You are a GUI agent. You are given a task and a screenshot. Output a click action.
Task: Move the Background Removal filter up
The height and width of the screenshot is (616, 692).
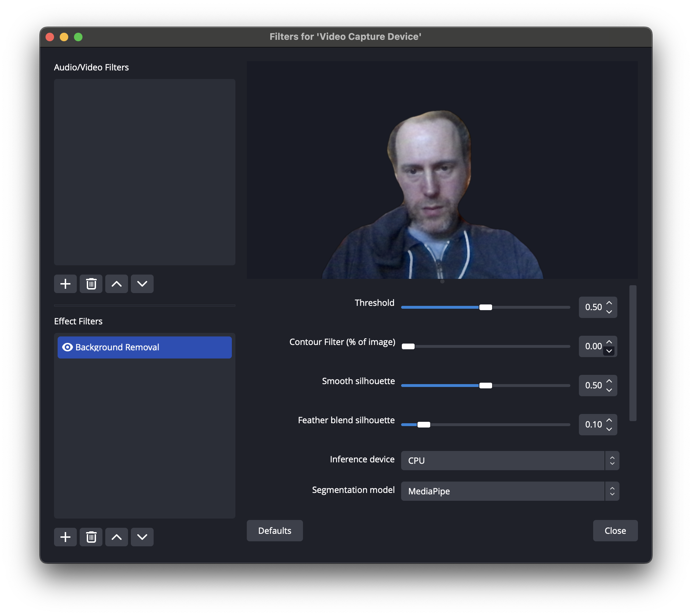click(x=116, y=537)
